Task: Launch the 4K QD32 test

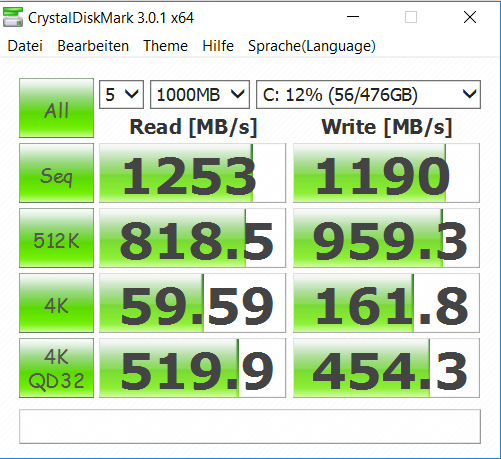Action: click(56, 368)
